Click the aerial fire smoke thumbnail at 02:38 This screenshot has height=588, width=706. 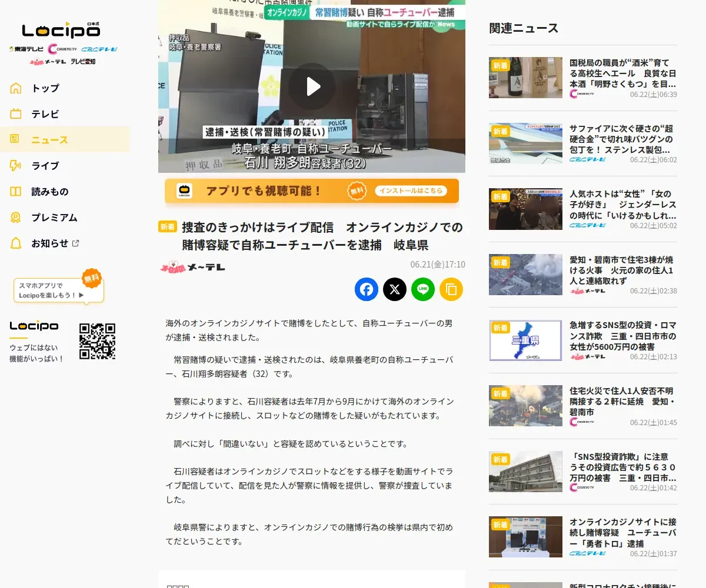coord(525,275)
